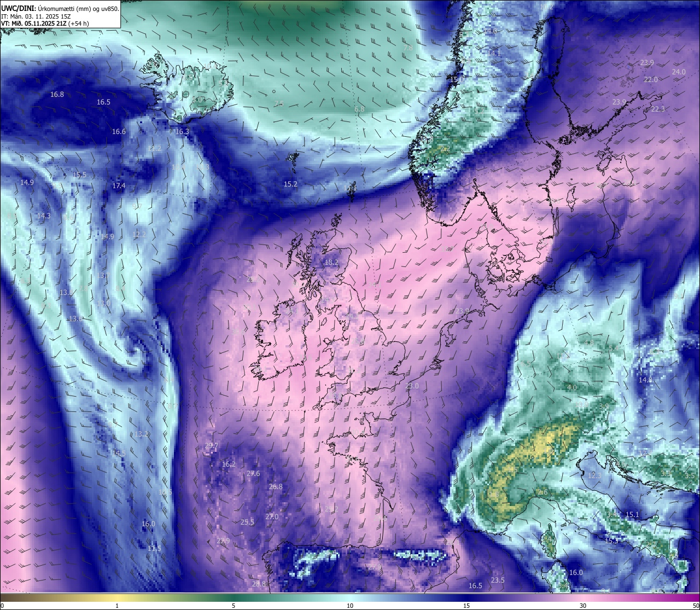Click the 16.8 value west of Iceland
Viewport: 700px width, 610px height.
(57, 95)
